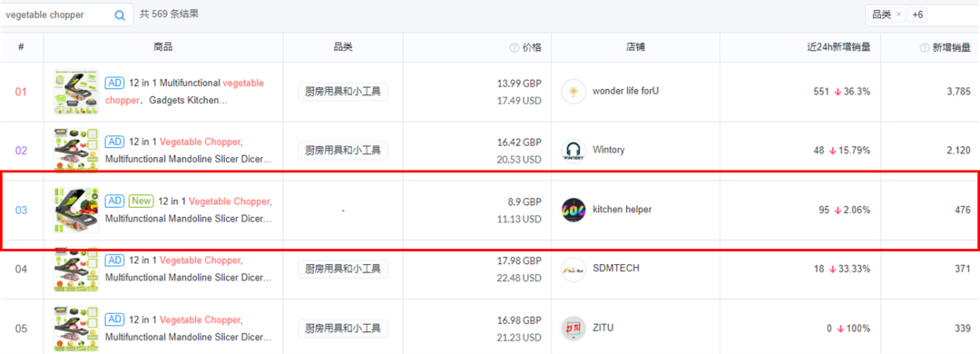
Task: Click the 2,120 sales figure
Action: point(959,150)
